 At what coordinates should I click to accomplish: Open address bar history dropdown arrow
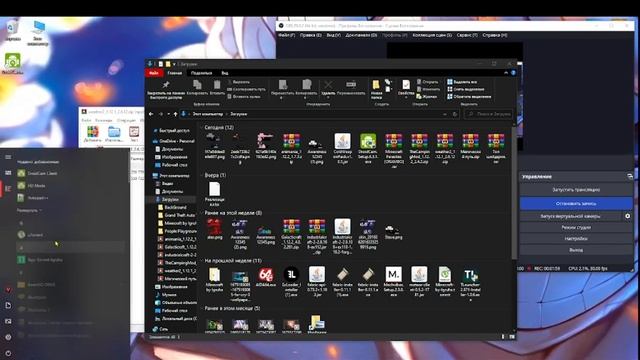click(444, 114)
